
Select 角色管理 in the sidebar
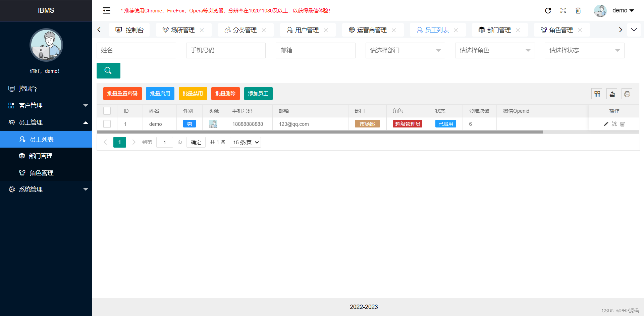pyautogui.click(x=46, y=173)
